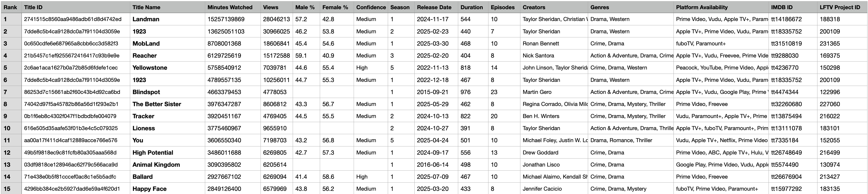Select The Better Sister title cell
This screenshot has height=194, width=868.
[x=157, y=104]
